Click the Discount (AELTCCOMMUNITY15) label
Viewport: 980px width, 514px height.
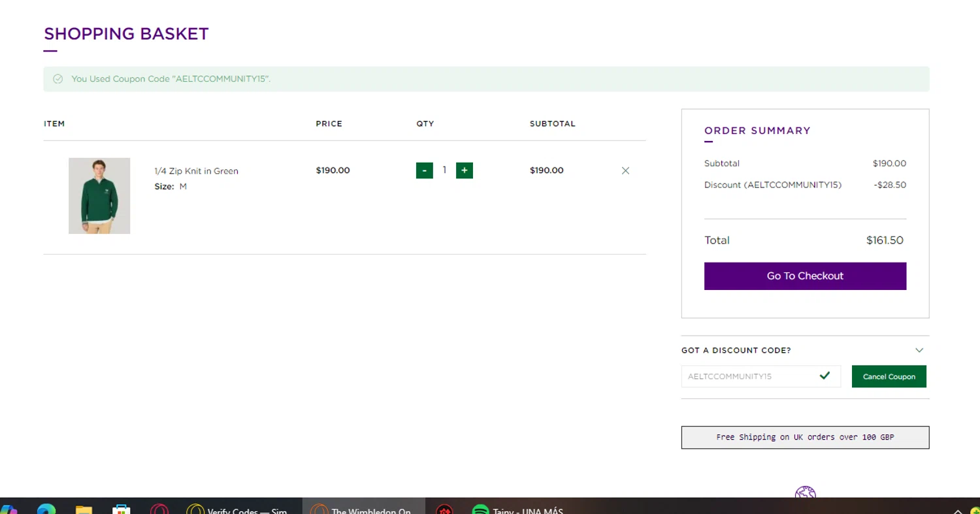(x=773, y=185)
